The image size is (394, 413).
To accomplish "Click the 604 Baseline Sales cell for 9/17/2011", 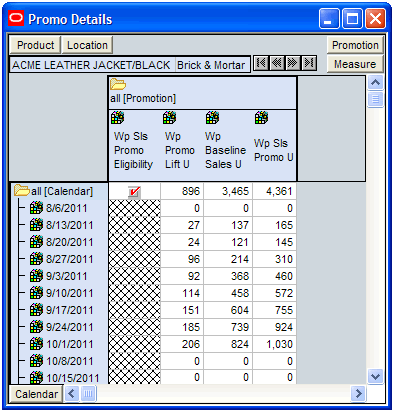I will (x=228, y=310).
